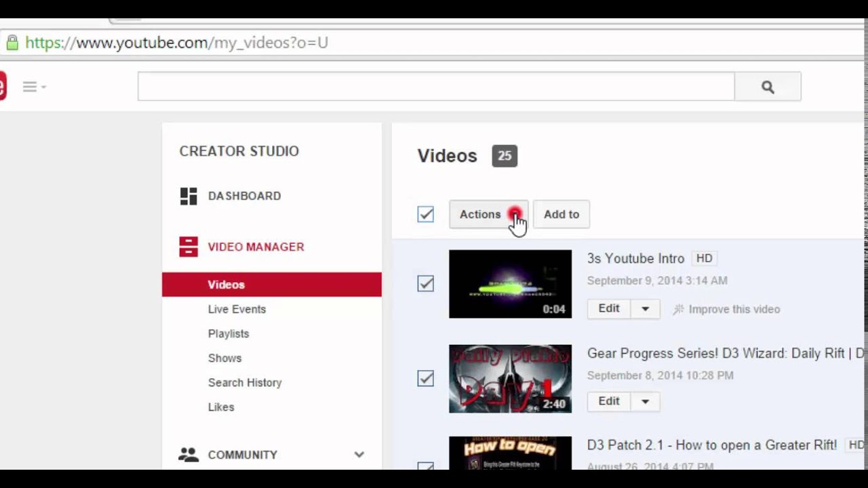This screenshot has width=868, height=488.
Task: Expand the Community section chevron
Action: (x=359, y=455)
